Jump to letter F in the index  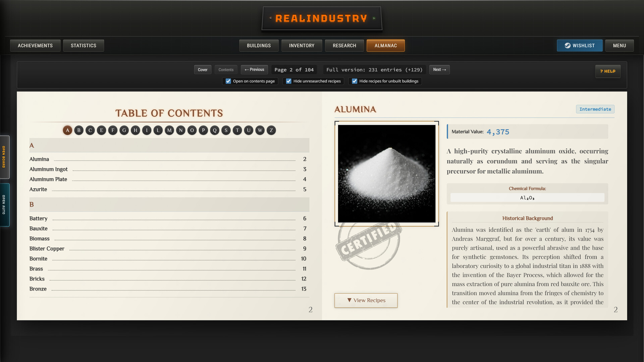(x=113, y=130)
